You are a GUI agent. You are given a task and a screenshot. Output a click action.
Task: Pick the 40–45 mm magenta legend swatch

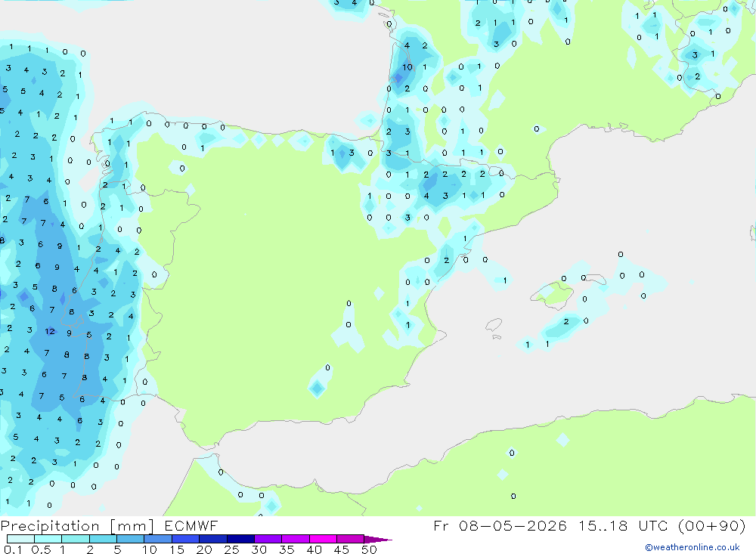pos(323,539)
